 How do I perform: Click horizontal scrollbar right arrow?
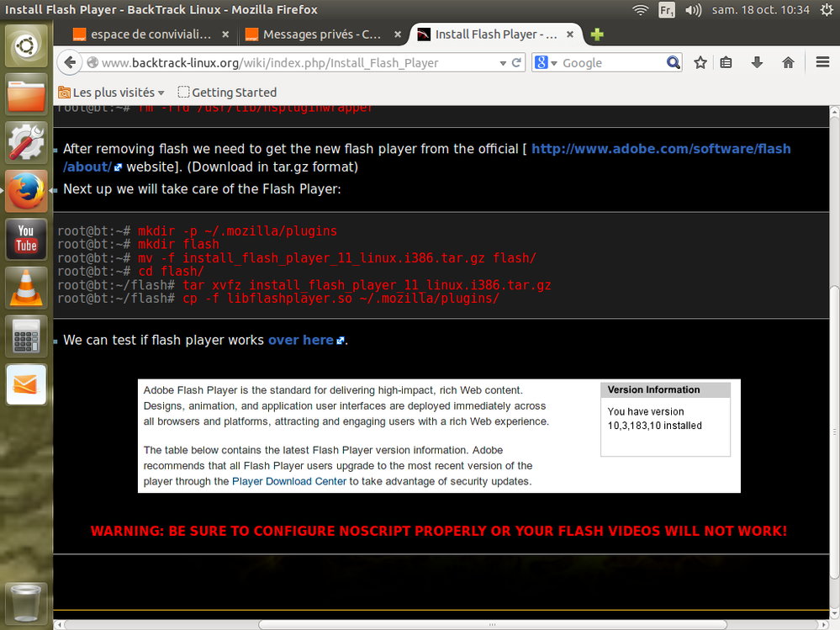tap(824, 625)
